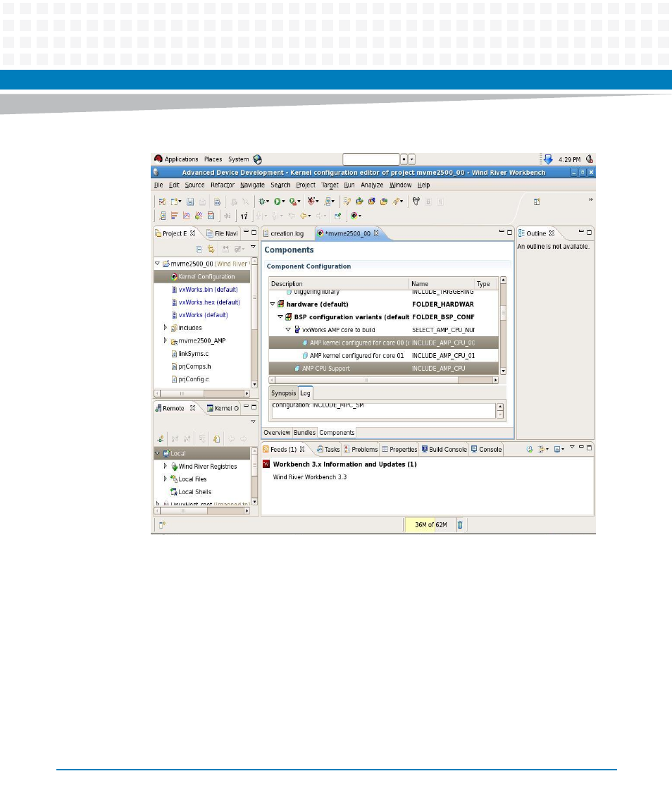Click the components table vertical scrollbar down arrow
672x807 pixels.
(503, 371)
